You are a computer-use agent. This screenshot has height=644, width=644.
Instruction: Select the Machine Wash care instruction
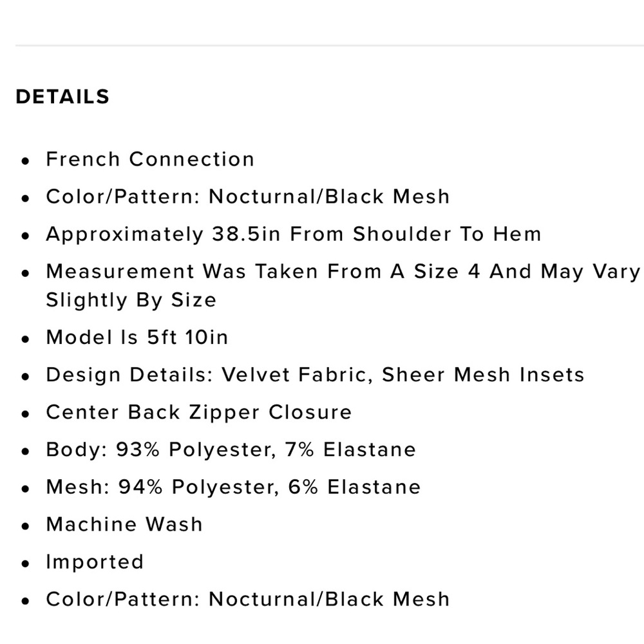[124, 524]
